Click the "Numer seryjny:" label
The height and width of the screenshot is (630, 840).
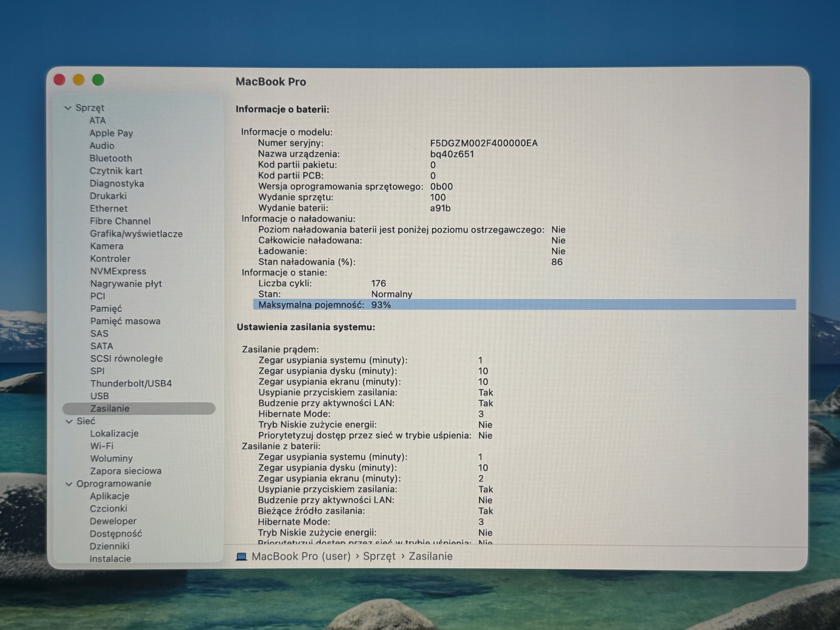click(290, 143)
